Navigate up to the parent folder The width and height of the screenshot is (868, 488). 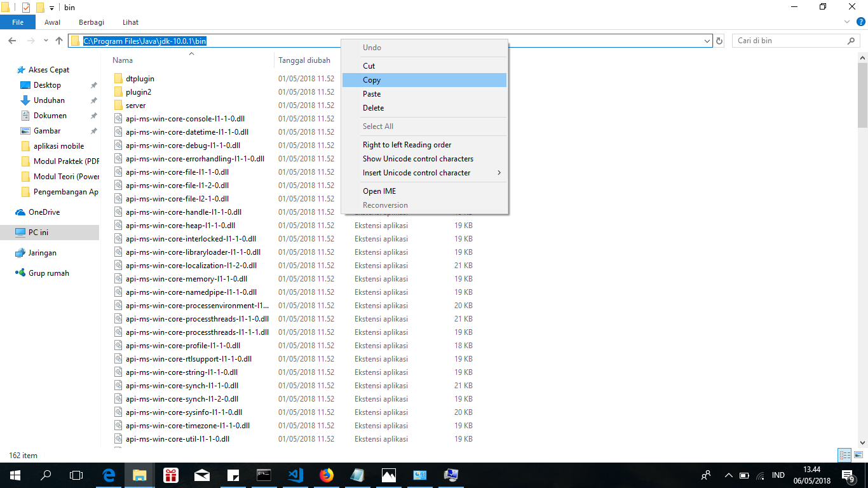58,40
